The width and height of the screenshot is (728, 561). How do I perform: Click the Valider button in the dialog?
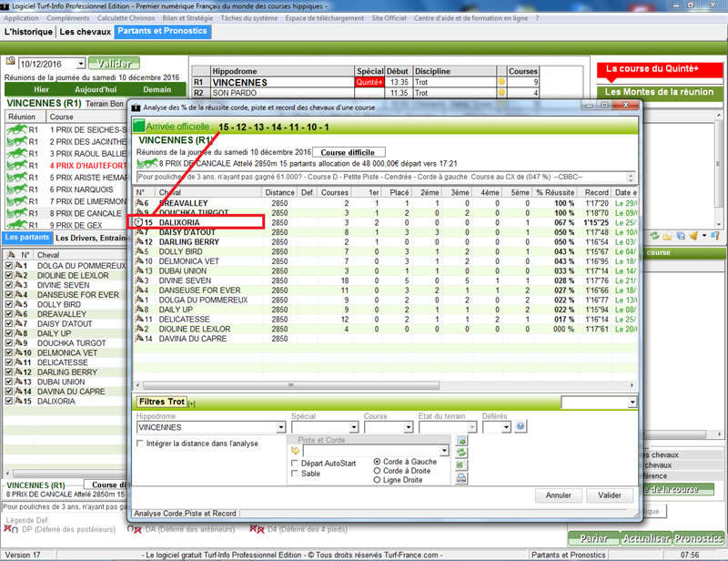tap(610, 496)
